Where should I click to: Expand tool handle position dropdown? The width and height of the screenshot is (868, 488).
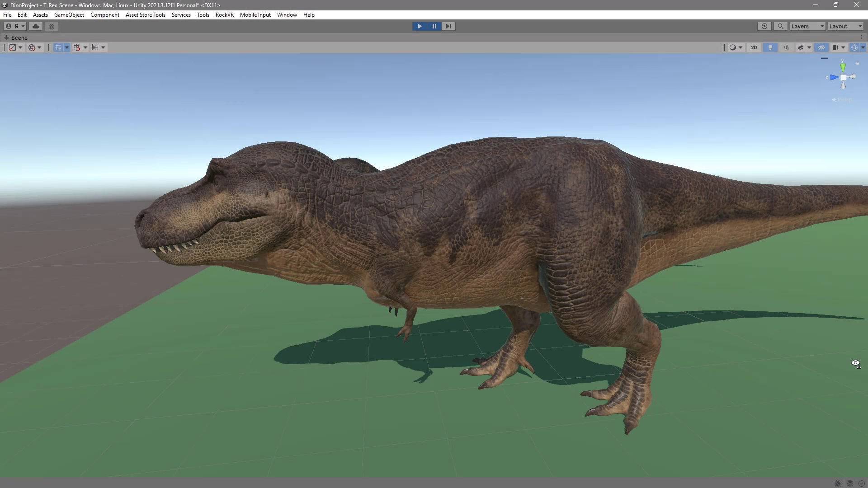pyautogui.click(x=20, y=47)
